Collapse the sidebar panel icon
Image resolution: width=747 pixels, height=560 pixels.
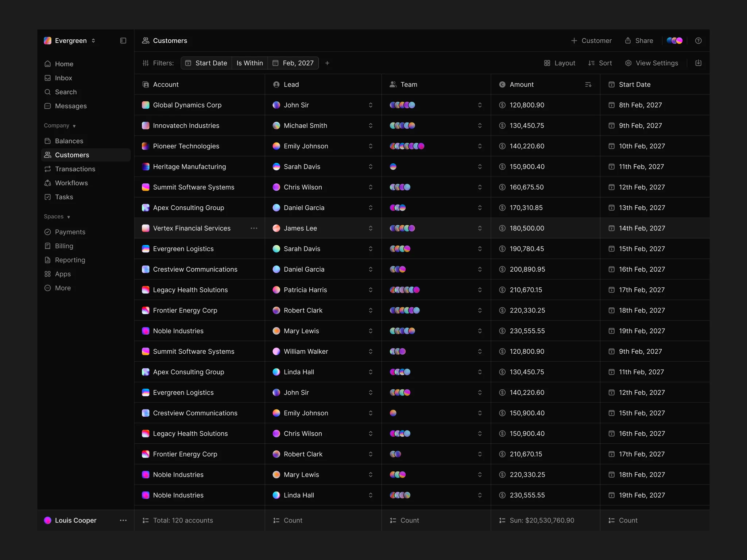click(123, 41)
